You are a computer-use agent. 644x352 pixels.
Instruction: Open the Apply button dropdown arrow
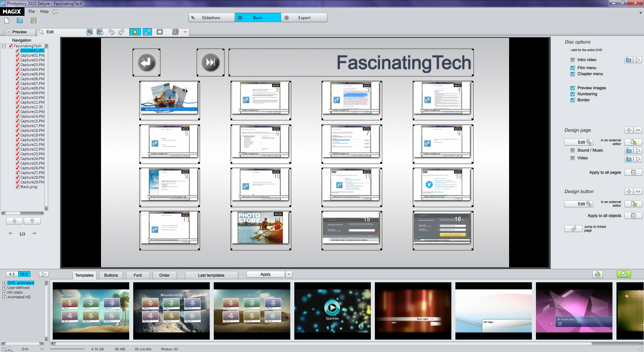[289, 274]
